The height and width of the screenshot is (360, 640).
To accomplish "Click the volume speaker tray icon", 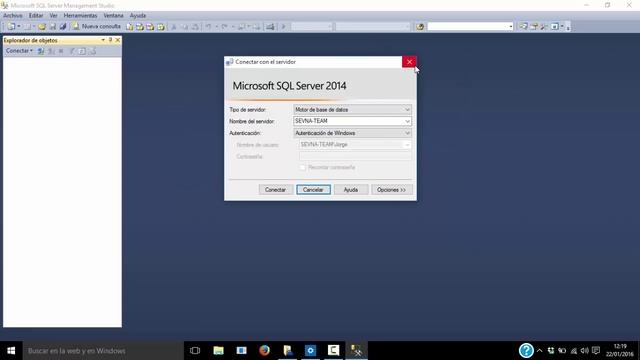I will [585, 351].
